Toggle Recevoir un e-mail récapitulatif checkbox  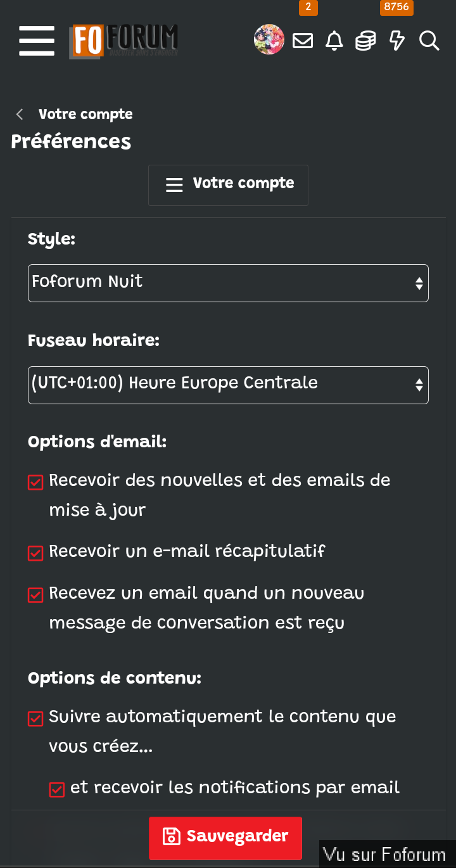tap(35, 553)
